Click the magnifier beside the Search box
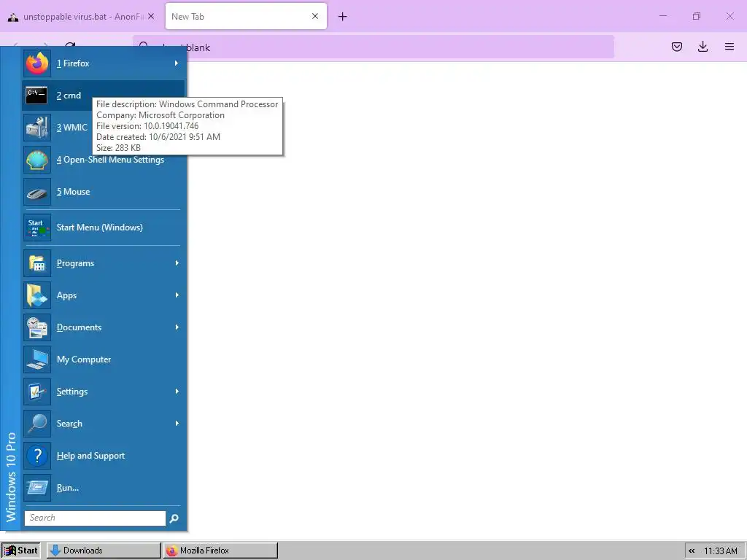 click(174, 518)
